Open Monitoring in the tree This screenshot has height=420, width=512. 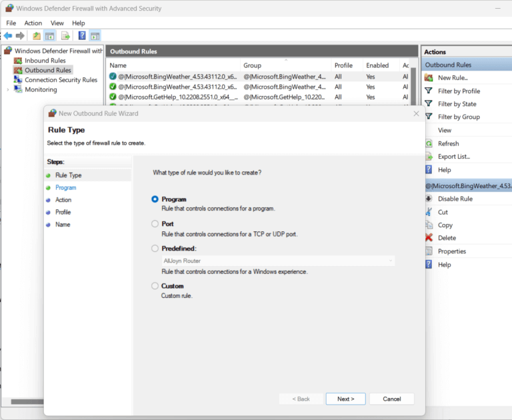pyautogui.click(x=41, y=89)
